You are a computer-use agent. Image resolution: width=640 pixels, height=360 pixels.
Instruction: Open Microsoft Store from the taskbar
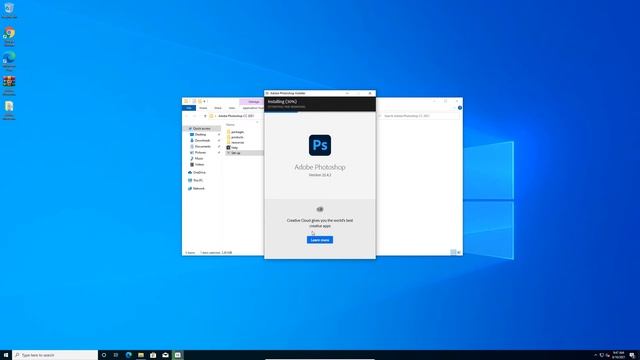click(x=153, y=355)
